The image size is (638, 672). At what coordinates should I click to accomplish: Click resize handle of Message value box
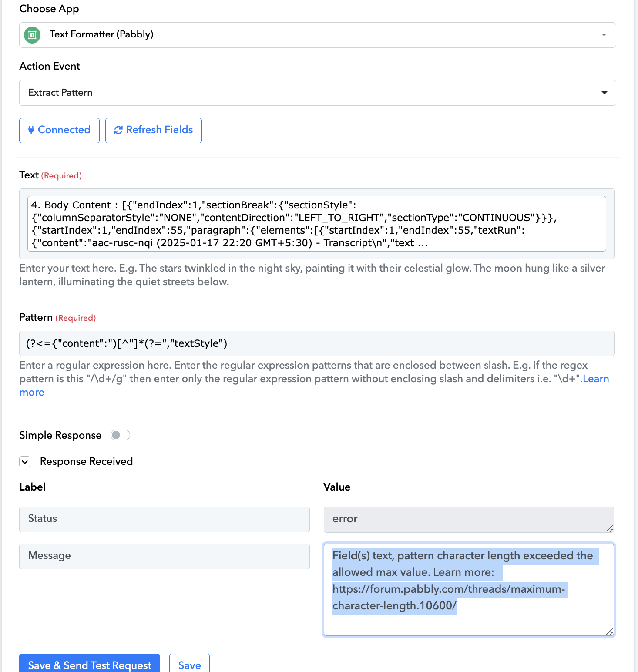tap(609, 632)
